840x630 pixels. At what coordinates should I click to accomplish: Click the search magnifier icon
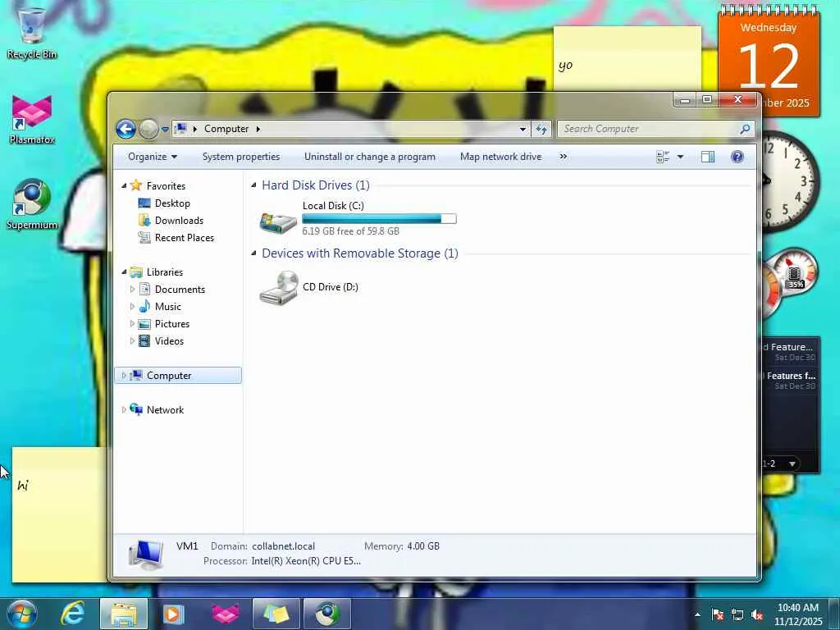745,129
